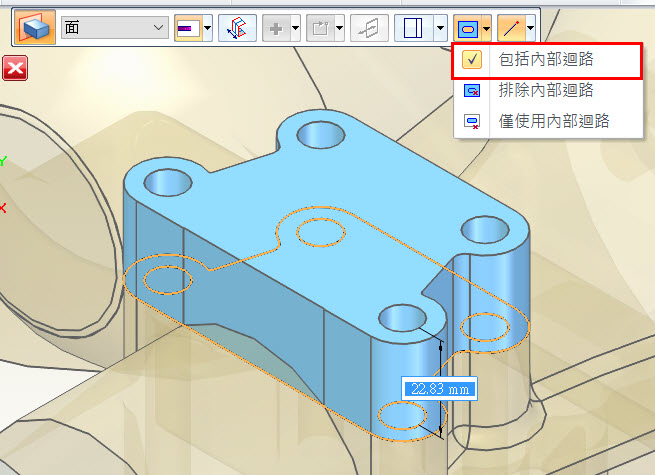Image resolution: width=655 pixels, height=475 pixels.
Task: Click the grayed sketch plane arrow icon
Action: coord(320,28)
